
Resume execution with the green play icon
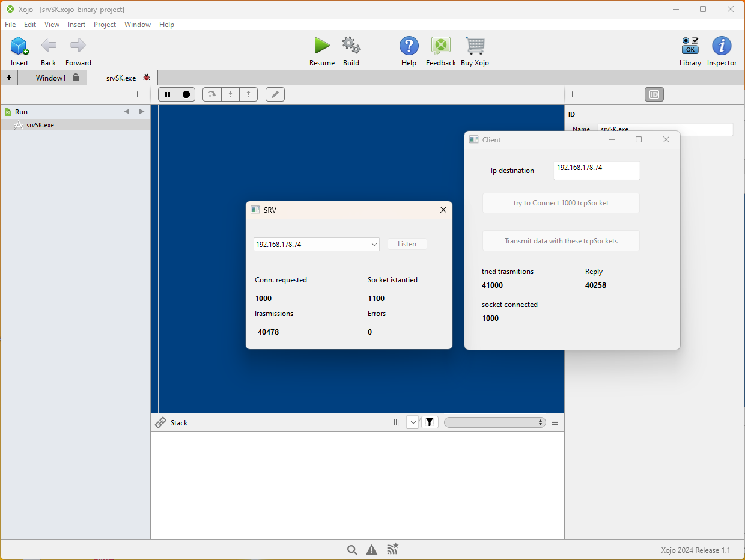pyautogui.click(x=322, y=46)
